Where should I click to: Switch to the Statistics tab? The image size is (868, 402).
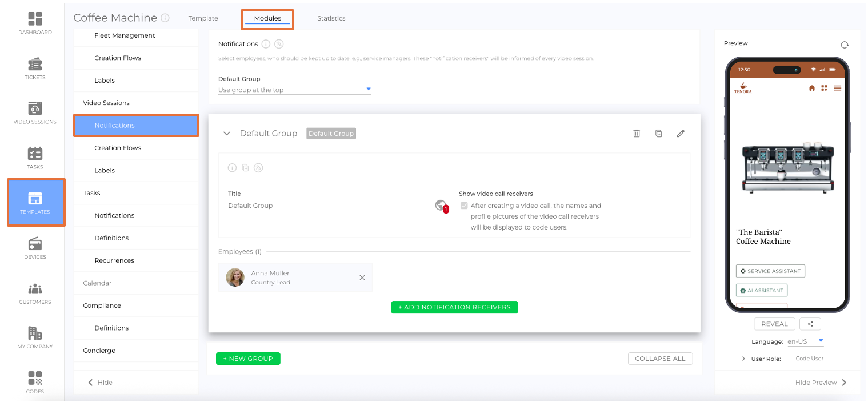point(331,18)
